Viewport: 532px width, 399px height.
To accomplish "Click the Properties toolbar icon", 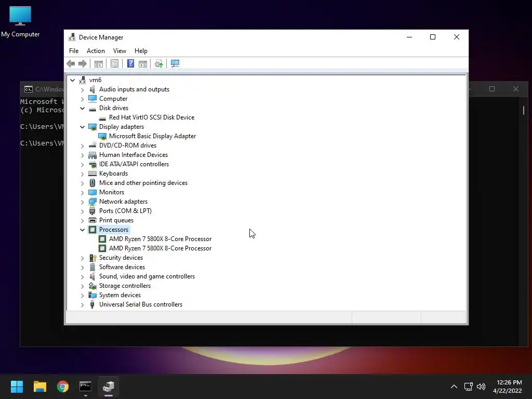I will tap(115, 63).
